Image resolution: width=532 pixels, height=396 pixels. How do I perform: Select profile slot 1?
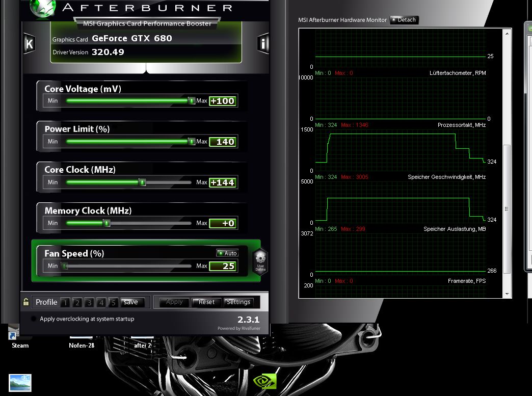pyautogui.click(x=66, y=302)
